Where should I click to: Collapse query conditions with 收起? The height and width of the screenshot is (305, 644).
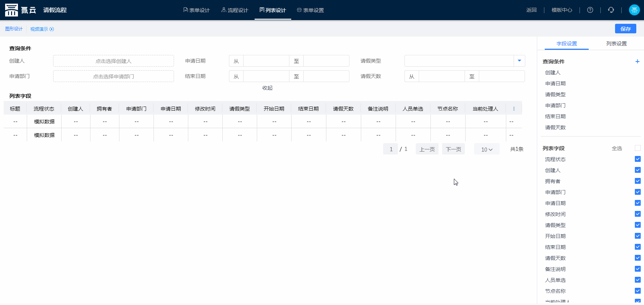coord(267,88)
